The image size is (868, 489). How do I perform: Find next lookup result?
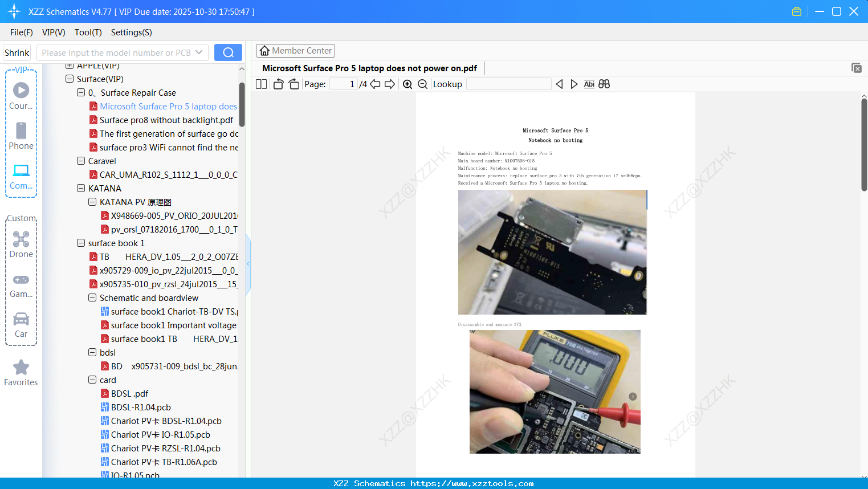click(574, 84)
